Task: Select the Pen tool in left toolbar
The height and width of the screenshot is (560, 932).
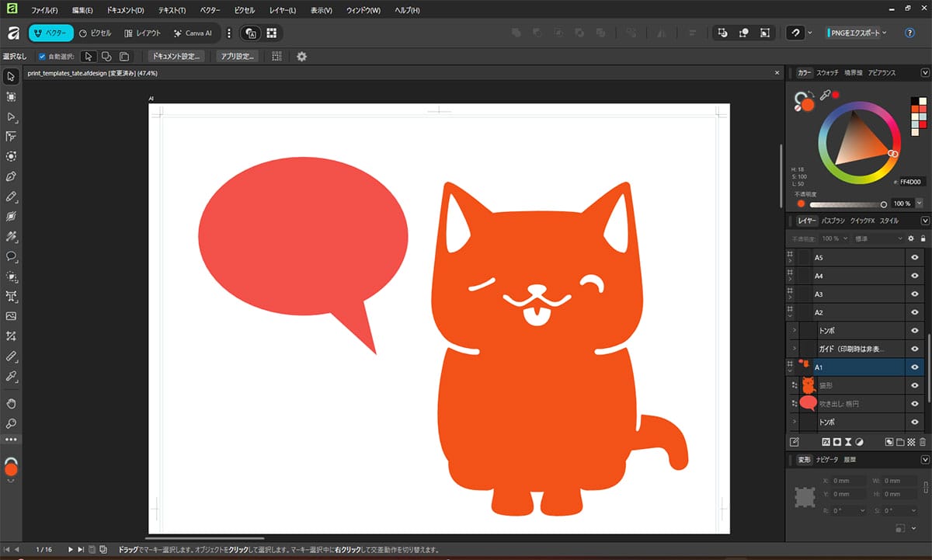Action: pos(11,176)
